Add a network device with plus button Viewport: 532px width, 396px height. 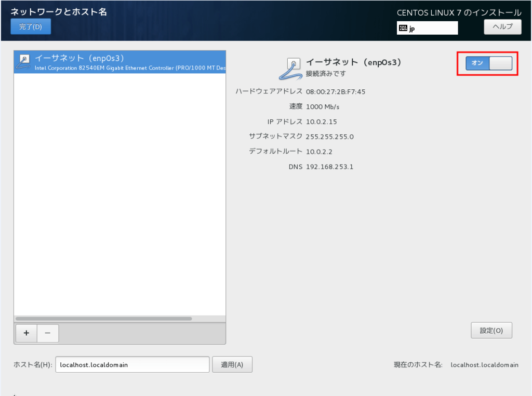(x=26, y=333)
